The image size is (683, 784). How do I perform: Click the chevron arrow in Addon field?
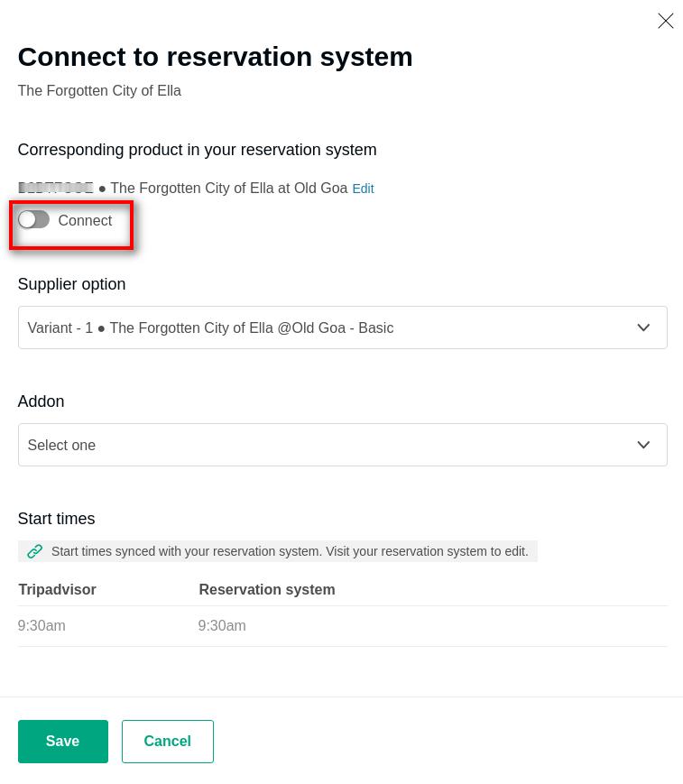[643, 445]
